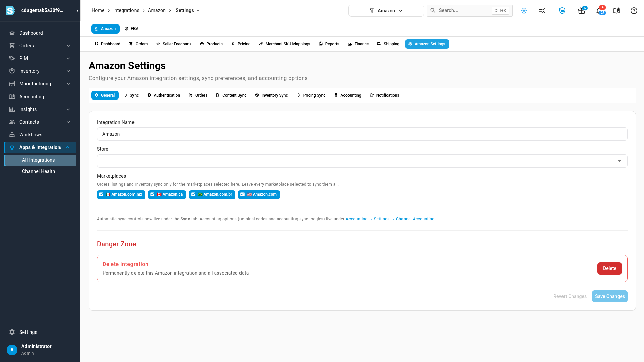Click the shield badge icon in header
This screenshot has width=644, height=362.
tap(562, 11)
